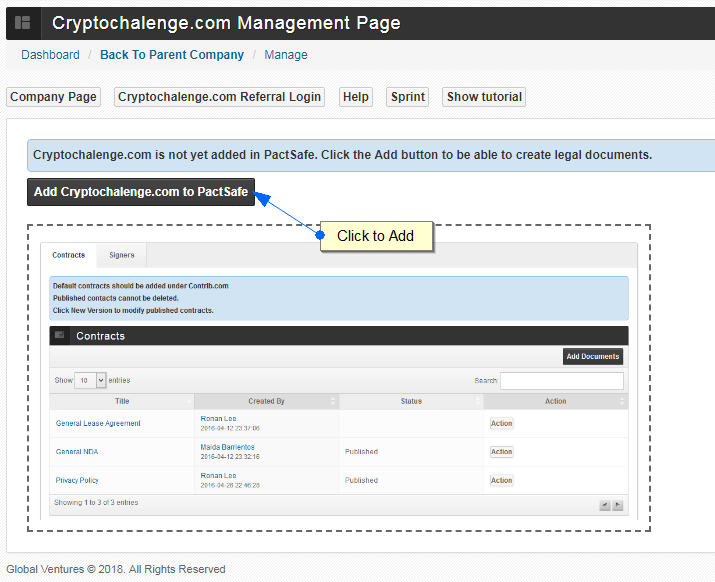Go to the next page of contracts table
The height and width of the screenshot is (582, 715).
(x=617, y=505)
